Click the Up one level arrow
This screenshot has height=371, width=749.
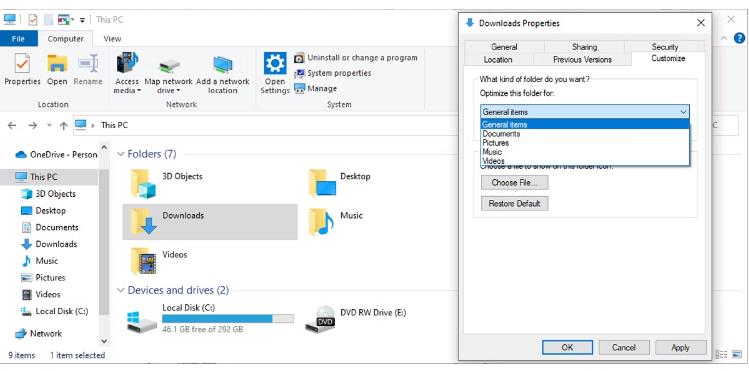pos(64,126)
